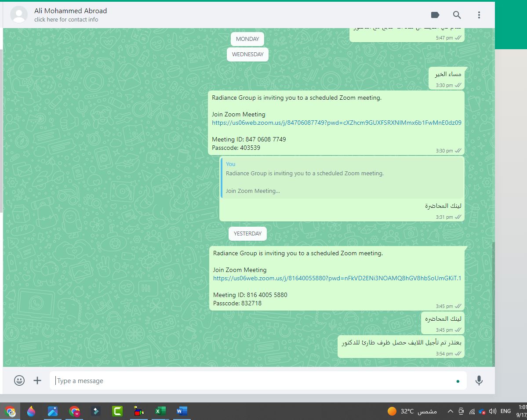Select the message sent at 3:54 pm
The image size is (527, 420).
click(x=401, y=347)
